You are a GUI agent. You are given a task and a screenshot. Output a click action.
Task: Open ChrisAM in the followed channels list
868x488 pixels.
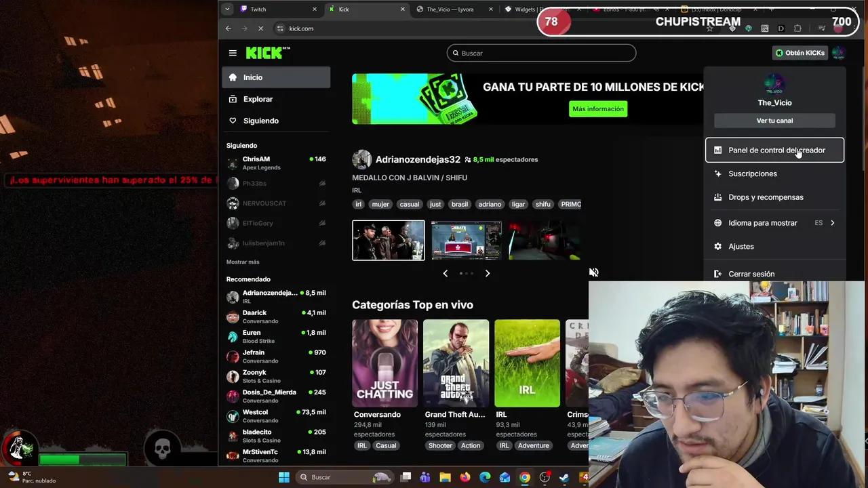[x=276, y=163]
